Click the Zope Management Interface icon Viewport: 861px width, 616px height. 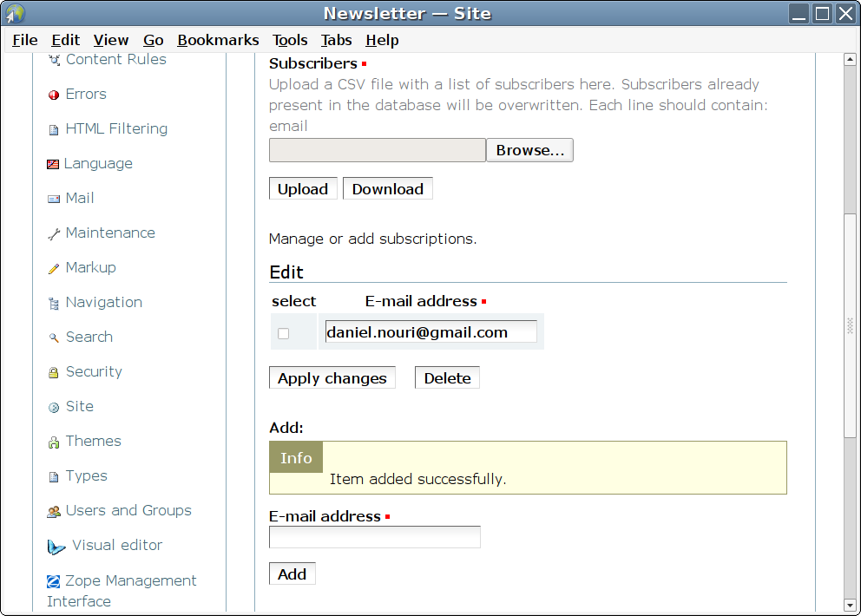(x=54, y=581)
